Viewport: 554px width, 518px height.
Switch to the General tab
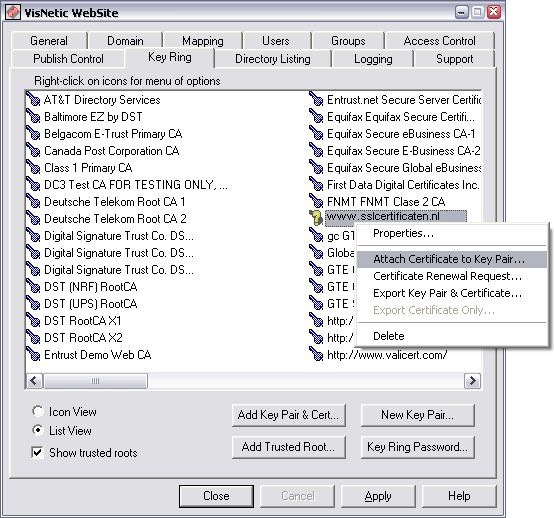(x=49, y=41)
